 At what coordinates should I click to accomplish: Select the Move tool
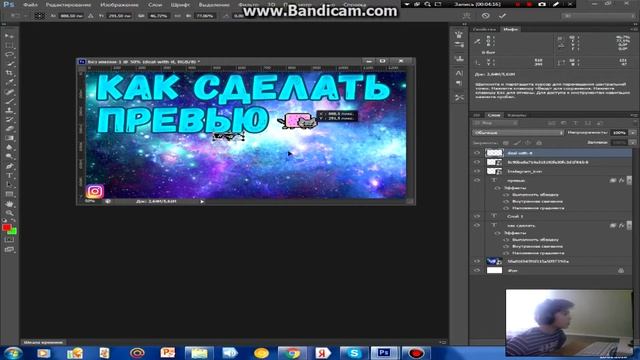(9, 36)
